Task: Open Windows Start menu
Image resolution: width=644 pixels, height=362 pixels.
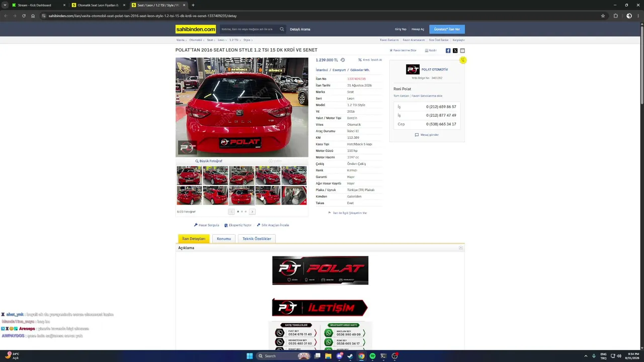Action: pyautogui.click(x=250, y=356)
